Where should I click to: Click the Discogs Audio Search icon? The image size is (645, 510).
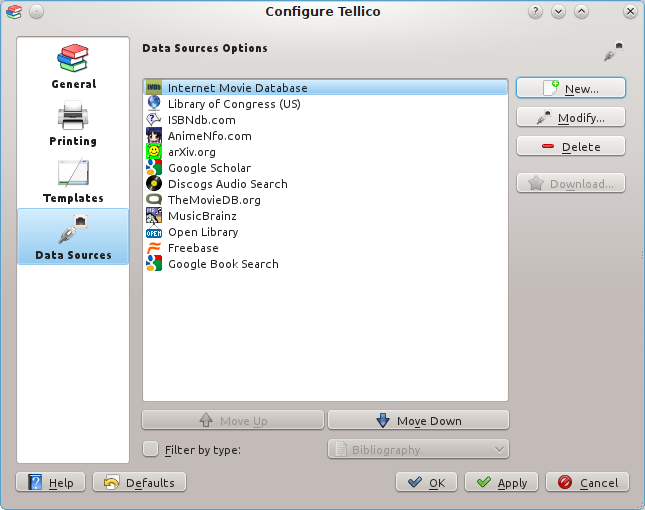(153, 184)
